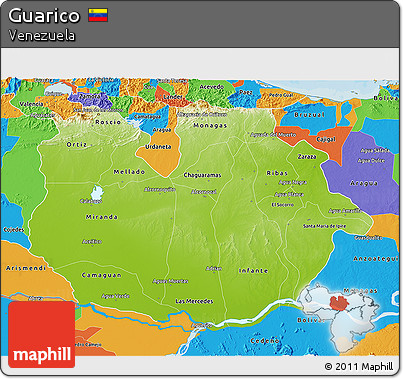Click the Ortiz label
The width and height of the screenshot is (403, 379).
(x=77, y=144)
